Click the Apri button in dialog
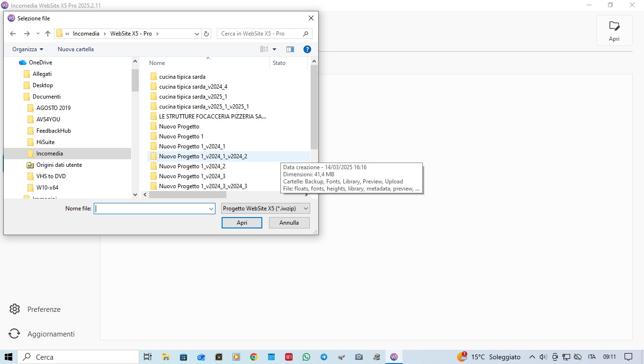644x364 pixels. coord(241,223)
